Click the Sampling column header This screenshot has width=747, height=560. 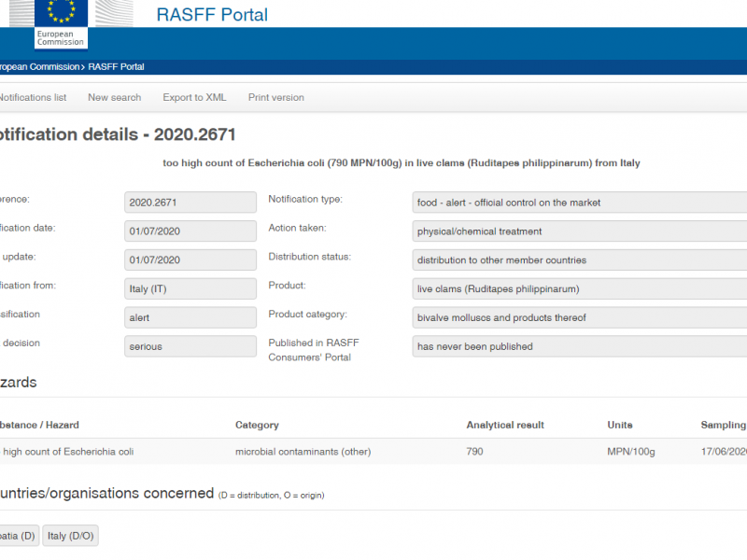[723, 425]
